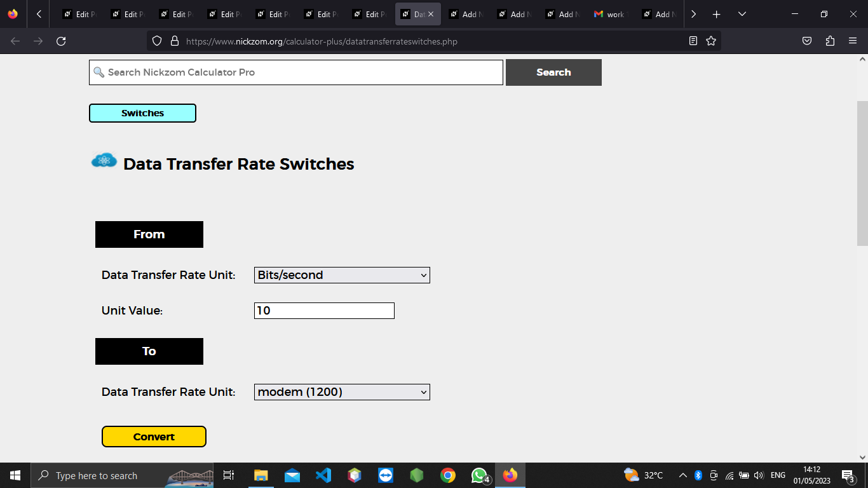This screenshot has height=488, width=868.
Task: Close the active Data Transfer tab
Action: 431,14
